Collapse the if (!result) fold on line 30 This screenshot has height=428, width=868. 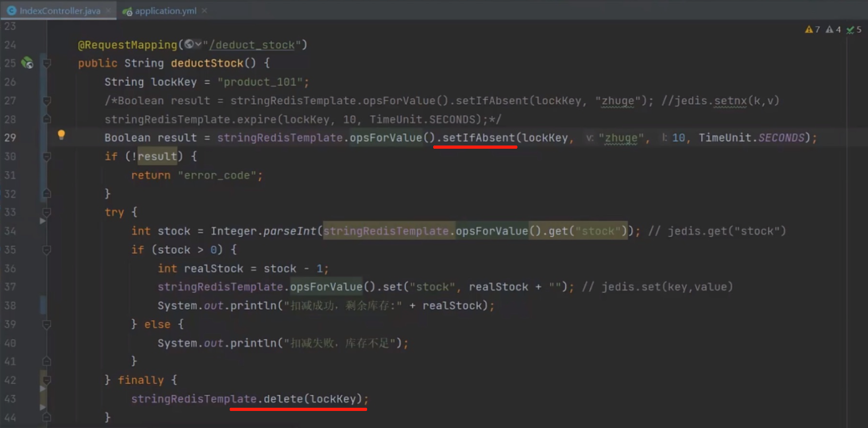[x=47, y=157]
